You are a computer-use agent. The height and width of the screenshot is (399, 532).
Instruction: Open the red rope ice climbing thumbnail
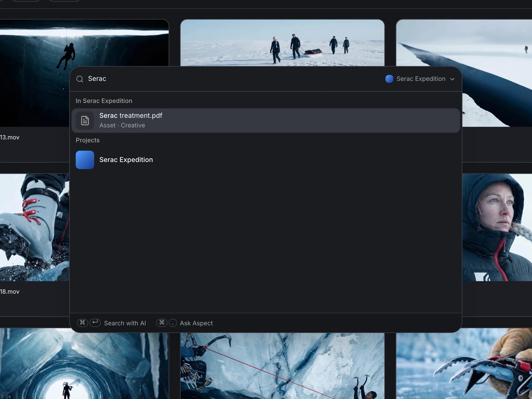(x=282, y=366)
